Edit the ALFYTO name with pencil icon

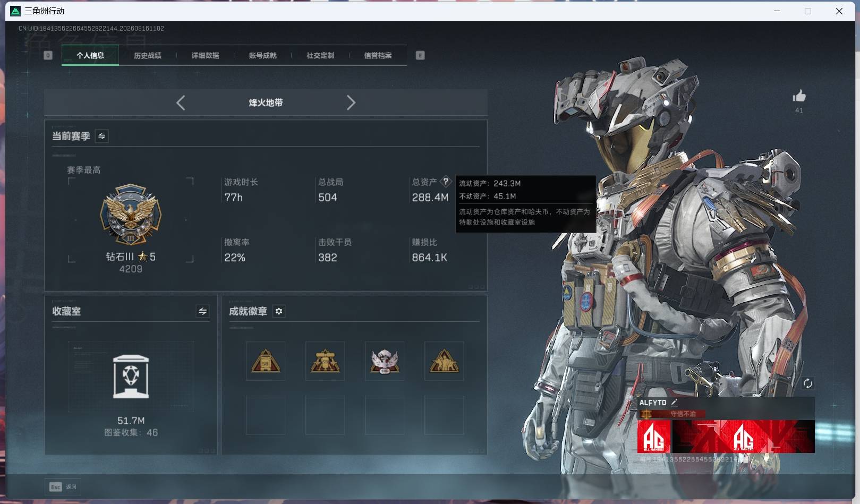674,403
